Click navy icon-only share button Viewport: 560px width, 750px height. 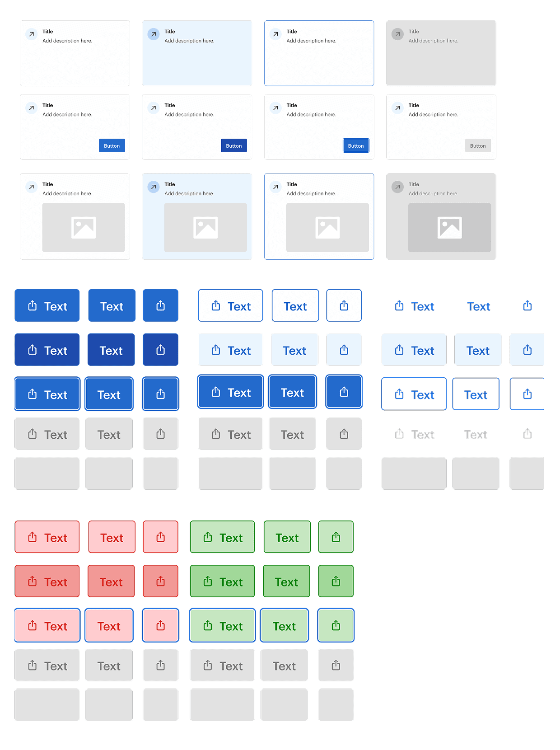coord(160,350)
